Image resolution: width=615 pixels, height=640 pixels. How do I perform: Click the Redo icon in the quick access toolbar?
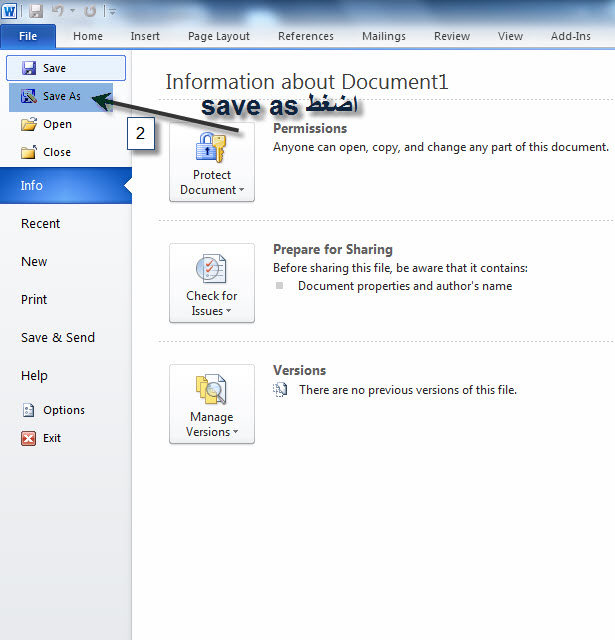tap(90, 11)
